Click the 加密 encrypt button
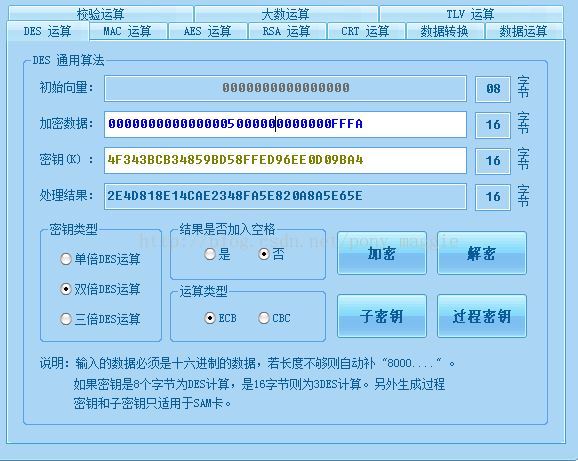The image size is (578, 461). [x=382, y=253]
